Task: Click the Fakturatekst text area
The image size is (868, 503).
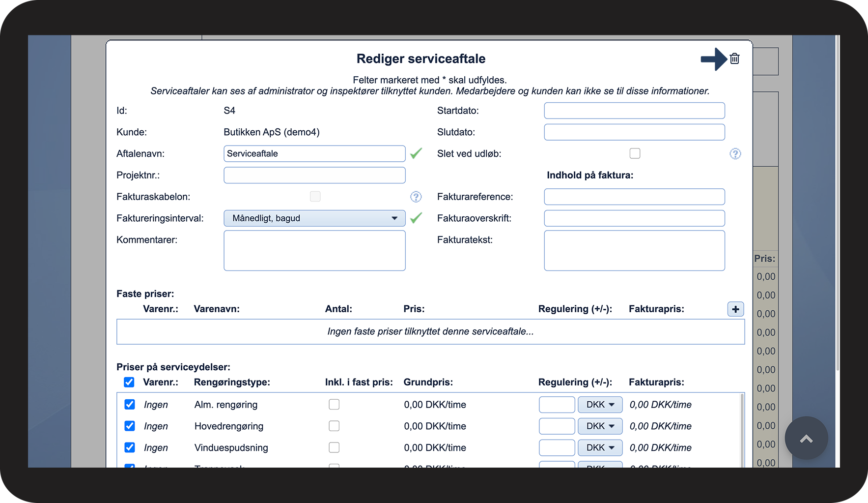Action: click(x=634, y=251)
